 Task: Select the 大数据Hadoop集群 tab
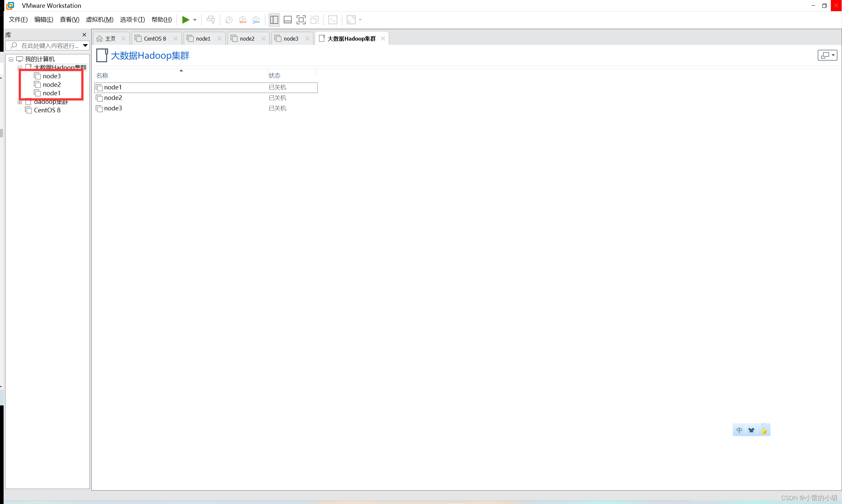click(x=351, y=39)
